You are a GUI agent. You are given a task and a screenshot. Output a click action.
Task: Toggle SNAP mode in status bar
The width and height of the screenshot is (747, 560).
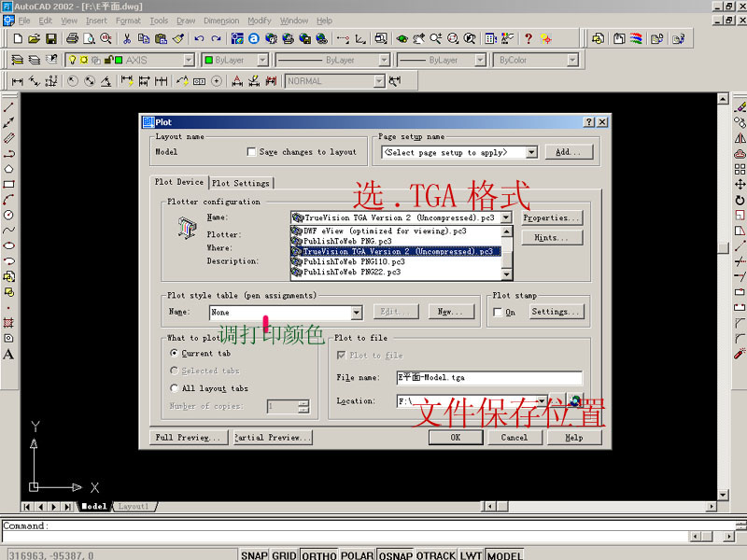click(x=254, y=554)
